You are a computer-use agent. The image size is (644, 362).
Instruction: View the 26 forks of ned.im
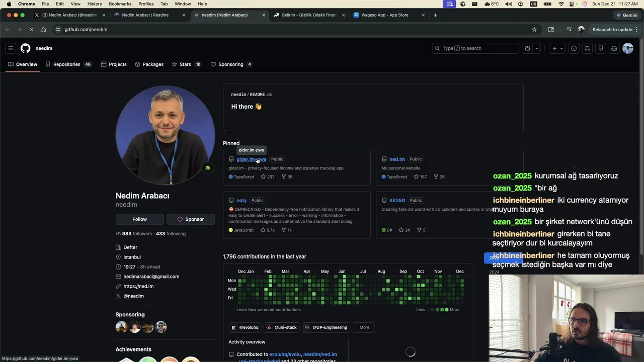439,177
